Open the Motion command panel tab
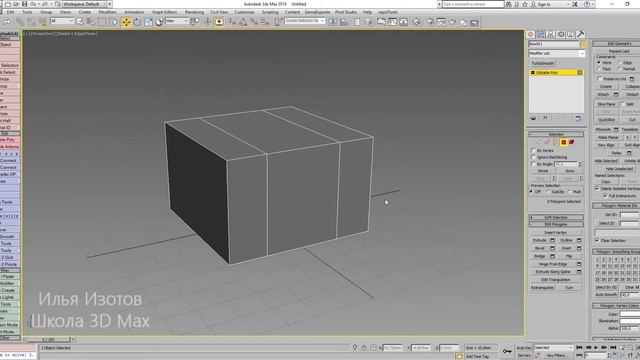The image size is (640, 360). [x=560, y=35]
